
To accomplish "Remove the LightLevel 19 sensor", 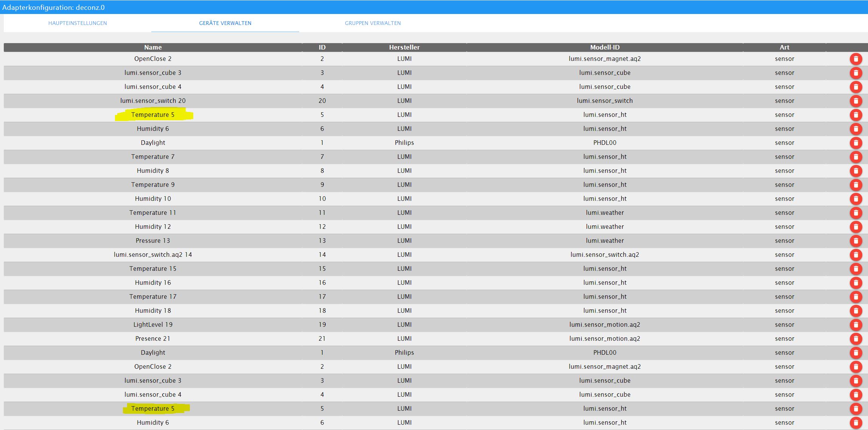I will 856,325.
